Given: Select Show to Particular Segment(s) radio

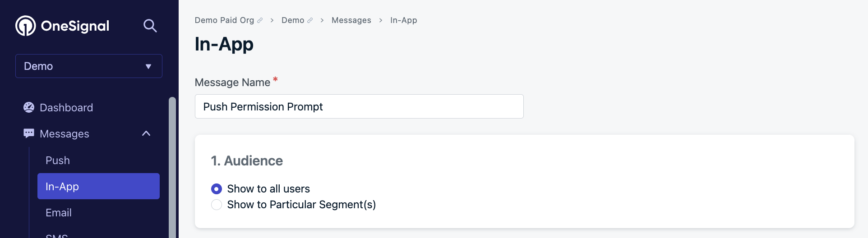Looking at the screenshot, I should (x=217, y=205).
